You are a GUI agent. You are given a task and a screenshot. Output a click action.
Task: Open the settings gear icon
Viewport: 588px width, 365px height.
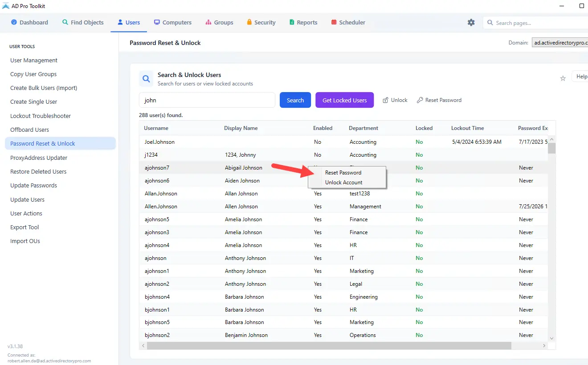click(x=471, y=22)
